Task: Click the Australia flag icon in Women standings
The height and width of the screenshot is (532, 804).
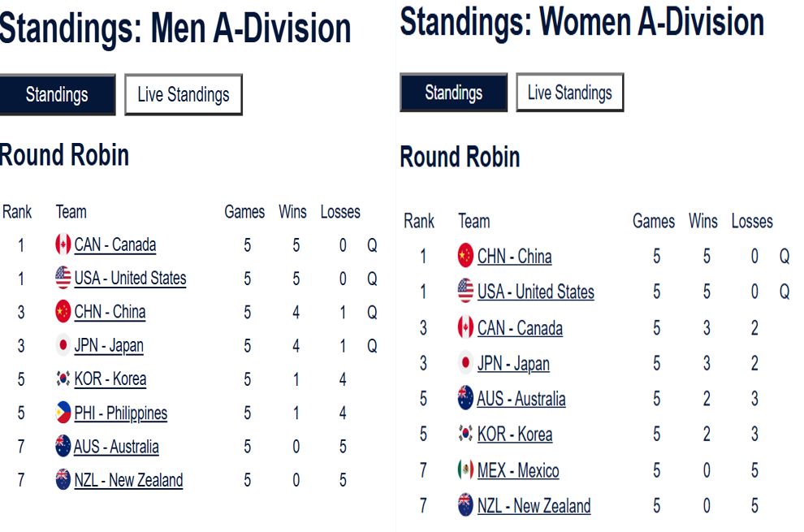Action: tap(465, 399)
